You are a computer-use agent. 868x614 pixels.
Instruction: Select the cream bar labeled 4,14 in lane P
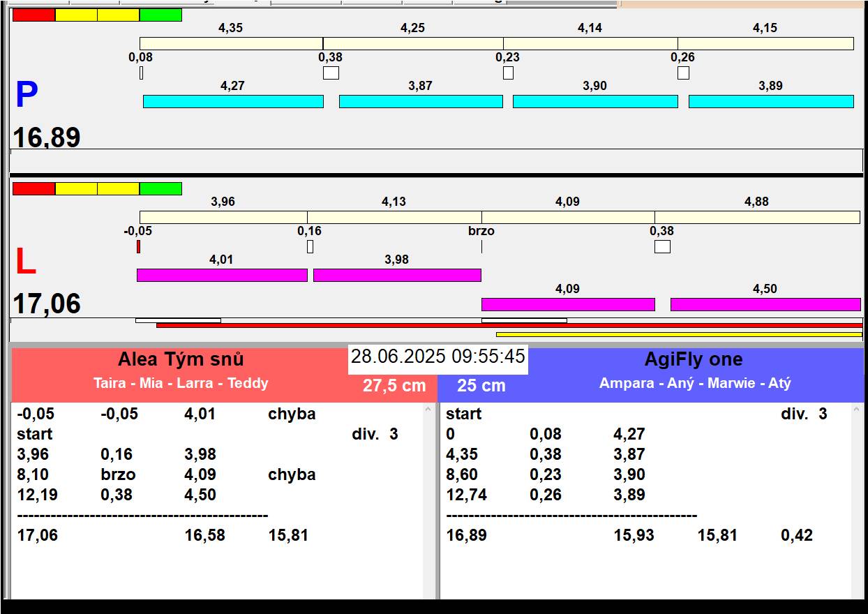[590, 43]
